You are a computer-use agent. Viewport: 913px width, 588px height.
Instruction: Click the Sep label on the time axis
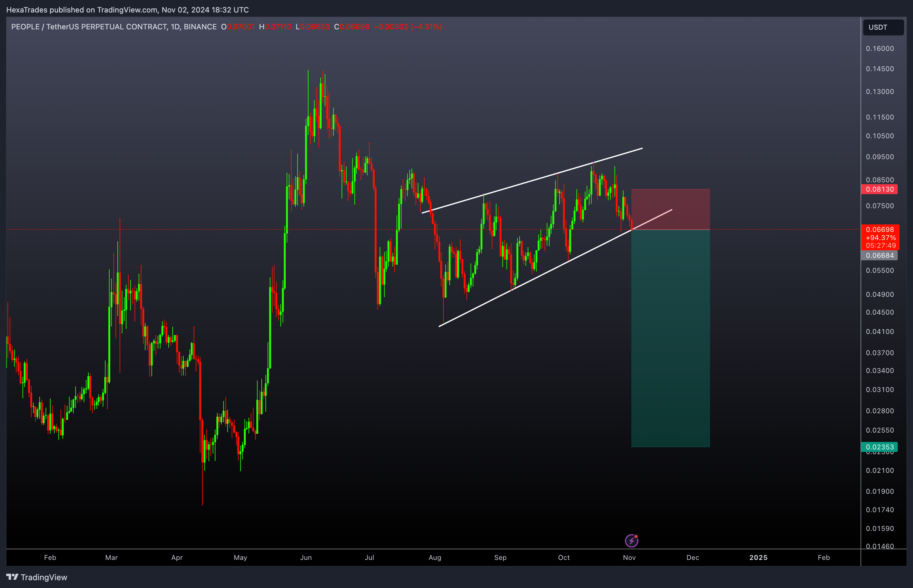tap(500, 557)
